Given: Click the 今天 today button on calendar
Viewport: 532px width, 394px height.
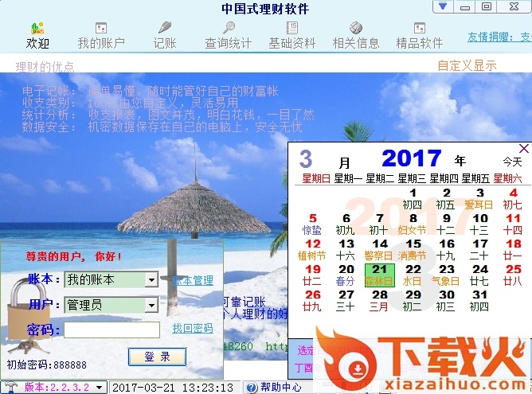Looking at the screenshot, I should coord(512,162).
